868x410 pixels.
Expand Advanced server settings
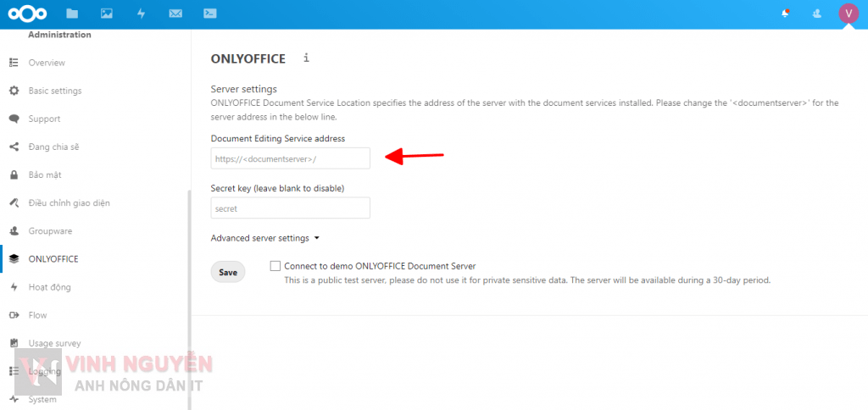tap(264, 239)
